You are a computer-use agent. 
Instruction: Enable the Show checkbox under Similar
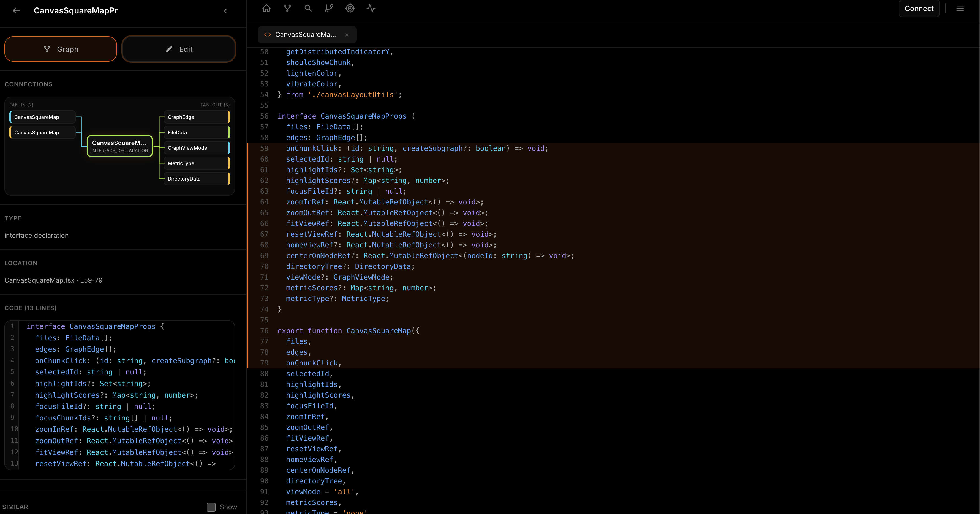[211, 507]
